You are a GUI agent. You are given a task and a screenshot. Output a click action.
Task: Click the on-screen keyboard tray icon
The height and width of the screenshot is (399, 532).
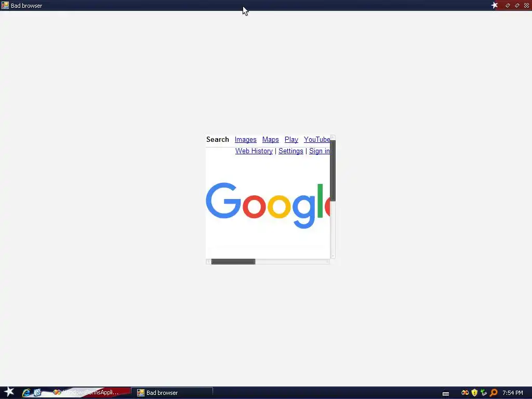point(446,393)
